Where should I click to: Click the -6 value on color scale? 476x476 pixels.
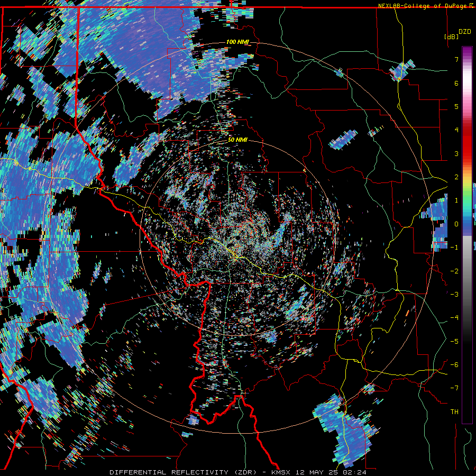point(454,365)
